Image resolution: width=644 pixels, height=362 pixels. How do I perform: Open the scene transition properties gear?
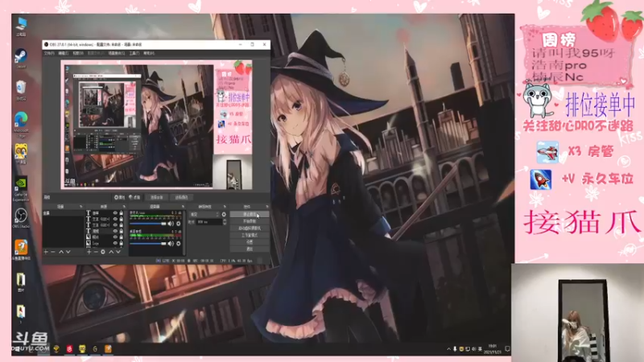(224, 214)
